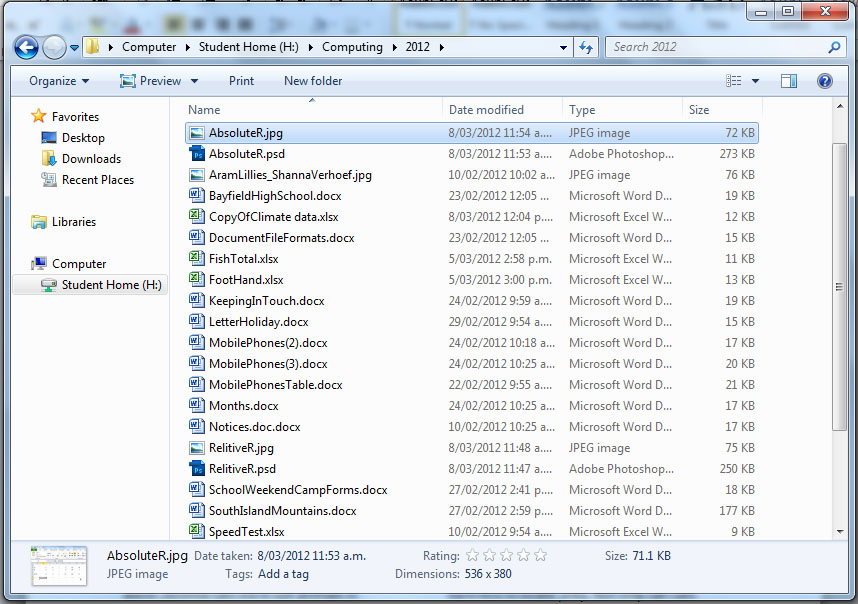
Task: Select Notices.doc.docx Word icon
Action: point(197,426)
